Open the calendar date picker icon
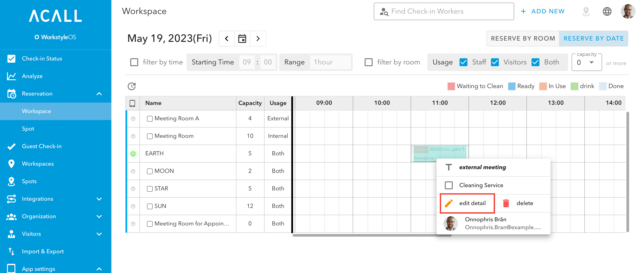Viewport: 644px width, 273px height. (242, 39)
